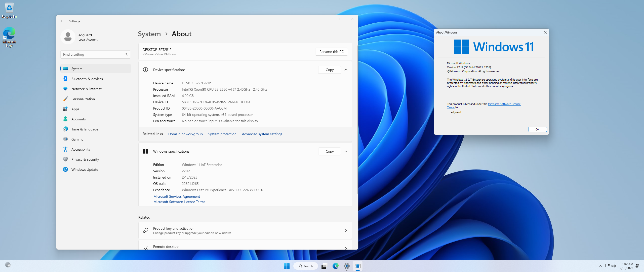The height and width of the screenshot is (272, 644).
Task: Click OK in About Windows dialog
Action: (x=537, y=129)
